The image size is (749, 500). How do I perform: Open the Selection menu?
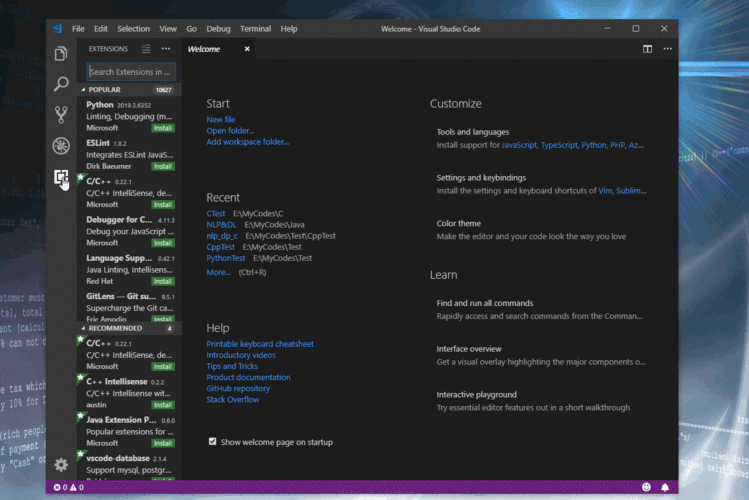pyautogui.click(x=133, y=29)
